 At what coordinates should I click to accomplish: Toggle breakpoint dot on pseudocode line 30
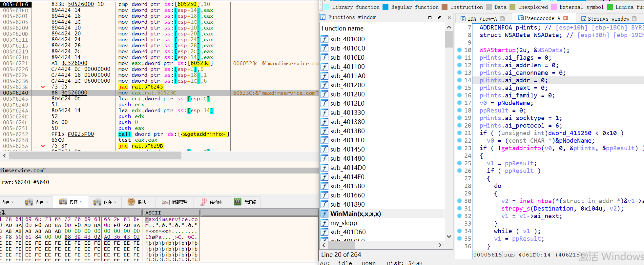(x=459, y=201)
